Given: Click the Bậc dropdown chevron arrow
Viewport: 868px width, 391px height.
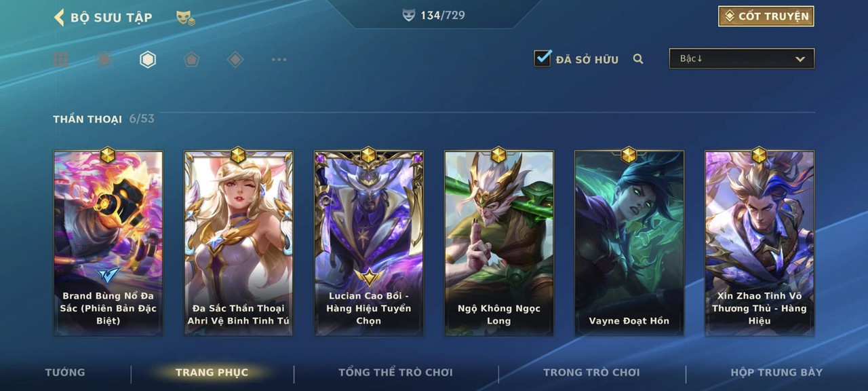Looking at the screenshot, I should (800, 59).
